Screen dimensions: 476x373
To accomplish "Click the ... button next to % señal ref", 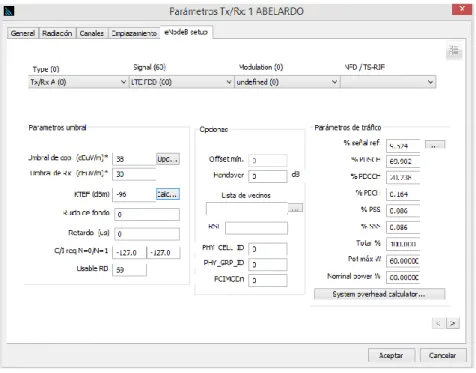I will pos(435,145).
